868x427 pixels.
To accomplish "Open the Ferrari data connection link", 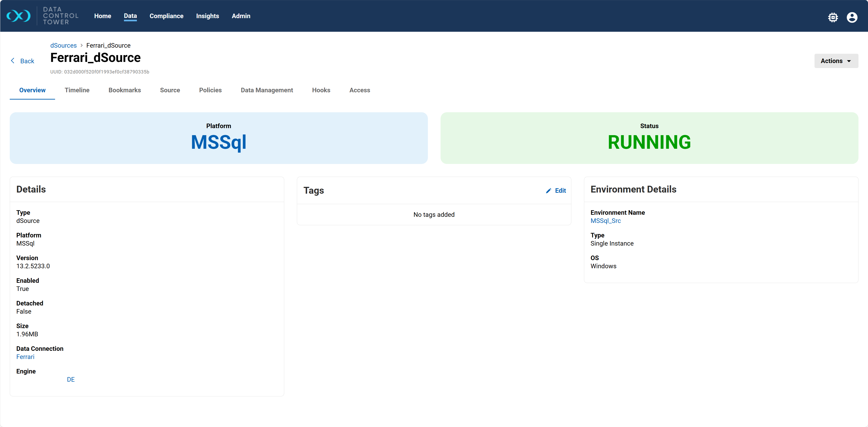I will point(25,356).
